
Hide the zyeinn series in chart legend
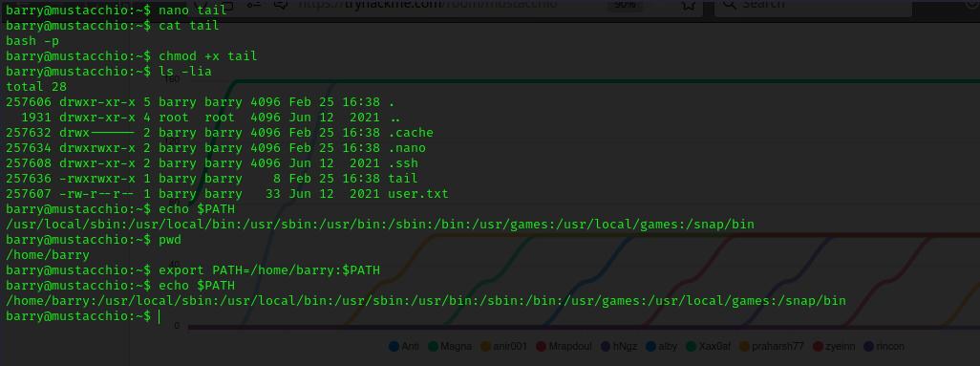(x=835, y=346)
